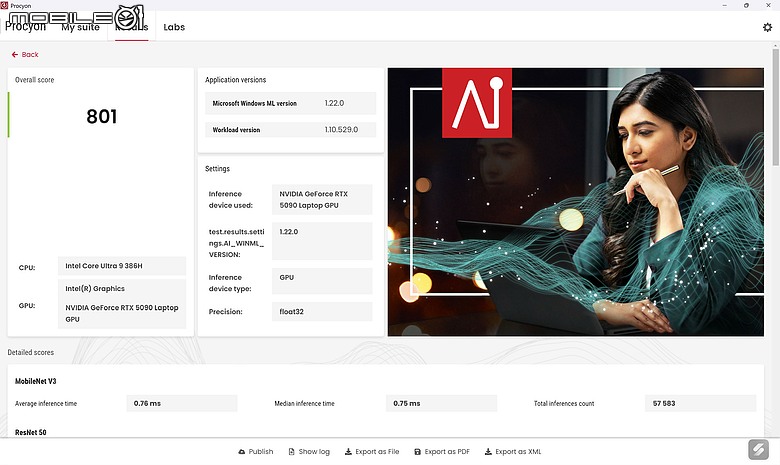Click the MobileNet V3 heading

click(35, 381)
